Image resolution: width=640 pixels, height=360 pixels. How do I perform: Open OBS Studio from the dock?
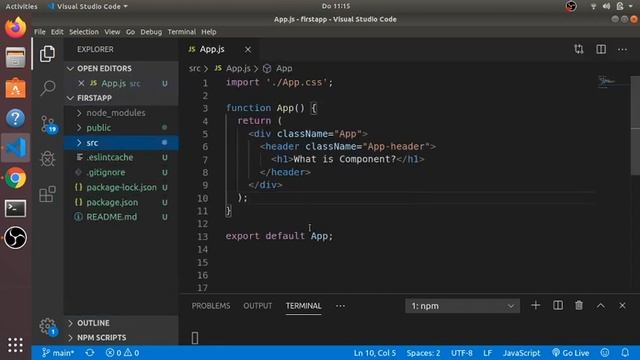(x=16, y=238)
